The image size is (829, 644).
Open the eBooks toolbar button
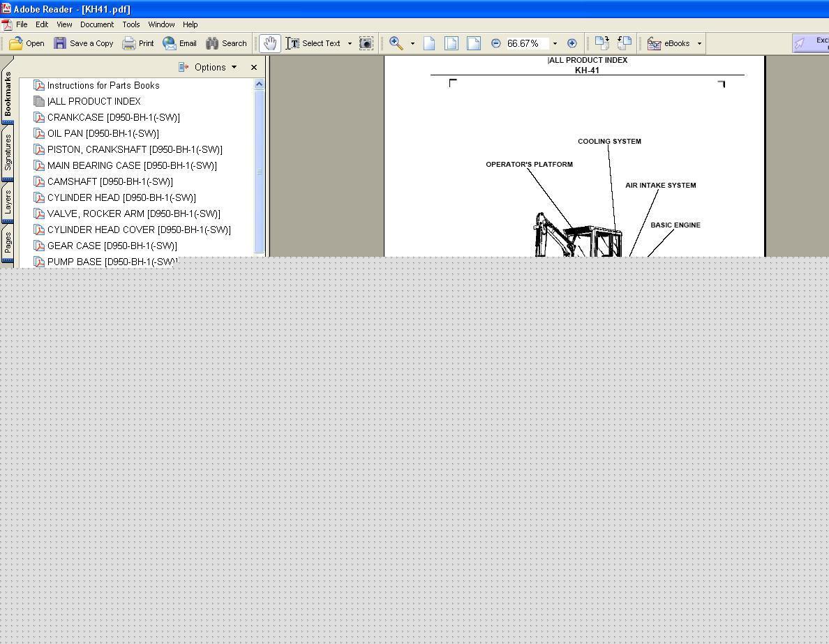[x=669, y=43]
